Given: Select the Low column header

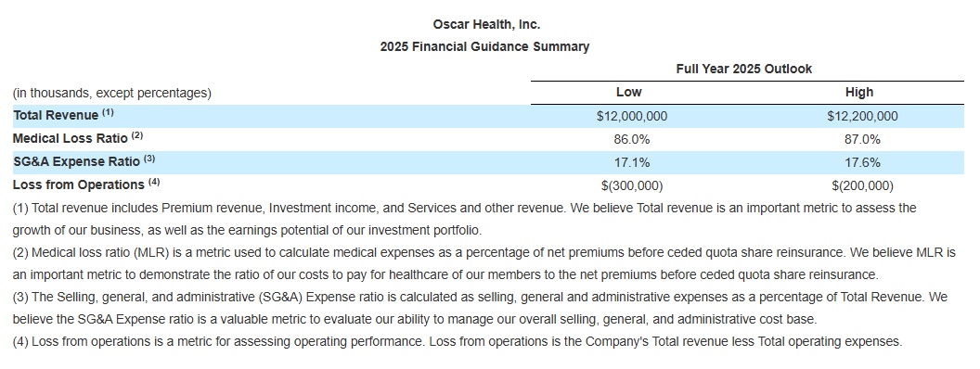Looking at the screenshot, I should coord(629,93).
